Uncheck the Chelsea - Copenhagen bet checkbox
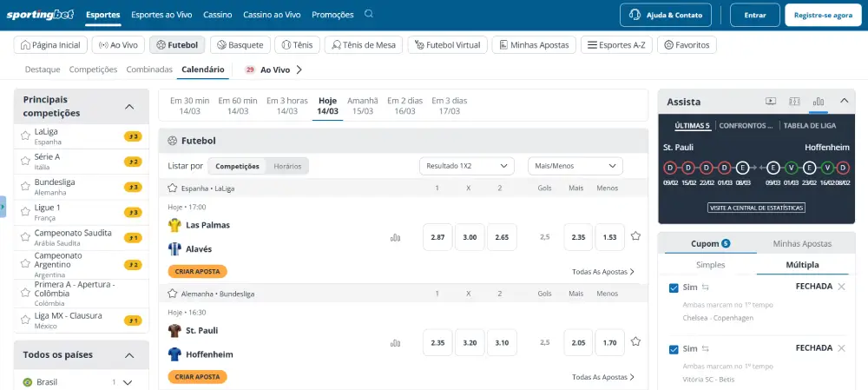Image resolution: width=868 pixels, height=390 pixels. click(x=674, y=288)
